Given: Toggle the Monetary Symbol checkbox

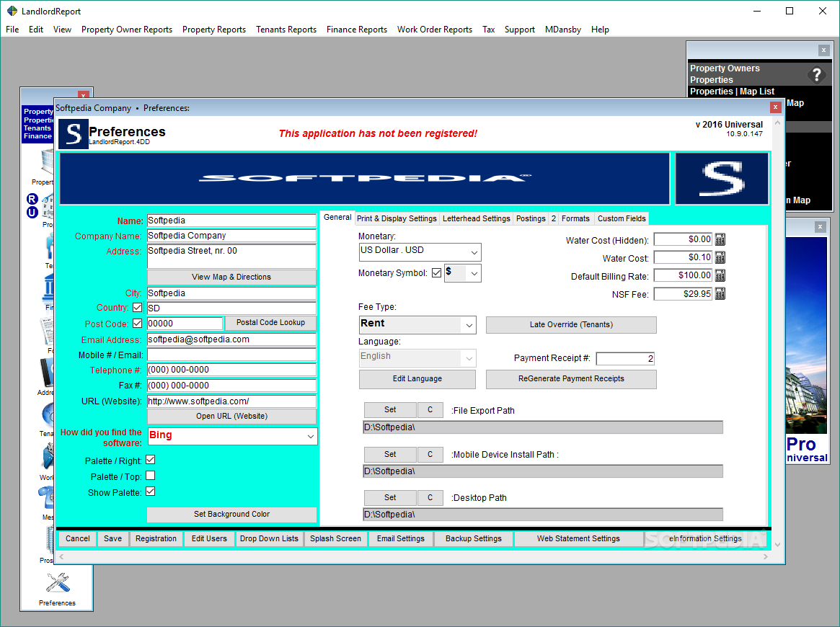Looking at the screenshot, I should click(437, 273).
